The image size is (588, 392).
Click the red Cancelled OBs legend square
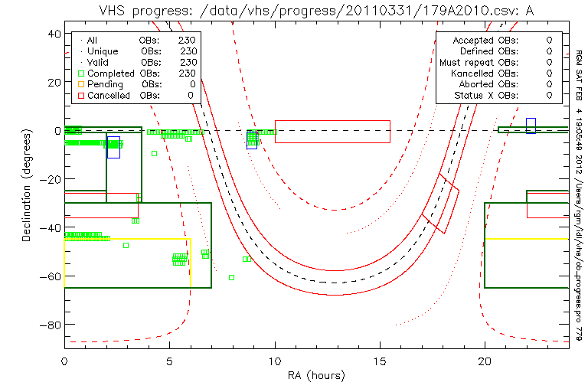pos(80,96)
